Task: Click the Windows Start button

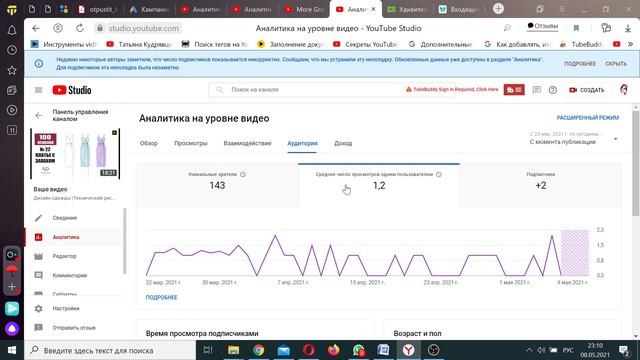Action: click(x=12, y=350)
